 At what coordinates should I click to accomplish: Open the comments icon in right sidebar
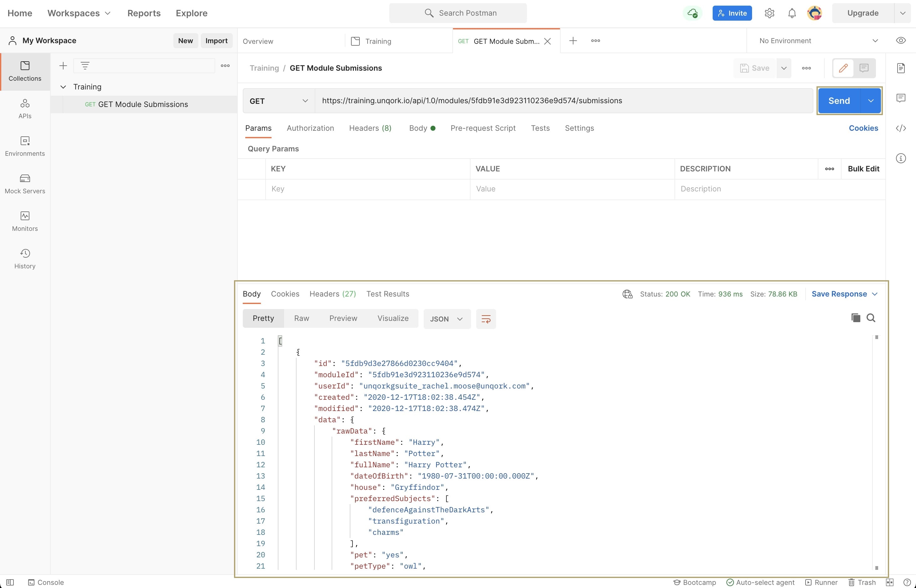pyautogui.click(x=901, y=98)
